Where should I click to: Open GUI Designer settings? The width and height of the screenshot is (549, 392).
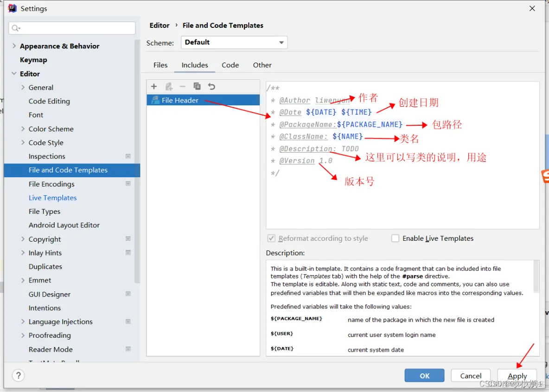click(x=49, y=294)
